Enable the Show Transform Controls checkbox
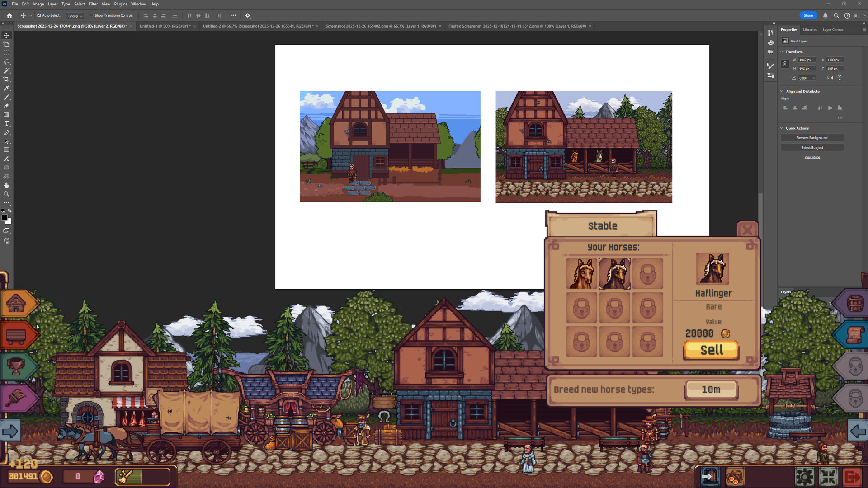Screen dimensions: 868x488 91,15
